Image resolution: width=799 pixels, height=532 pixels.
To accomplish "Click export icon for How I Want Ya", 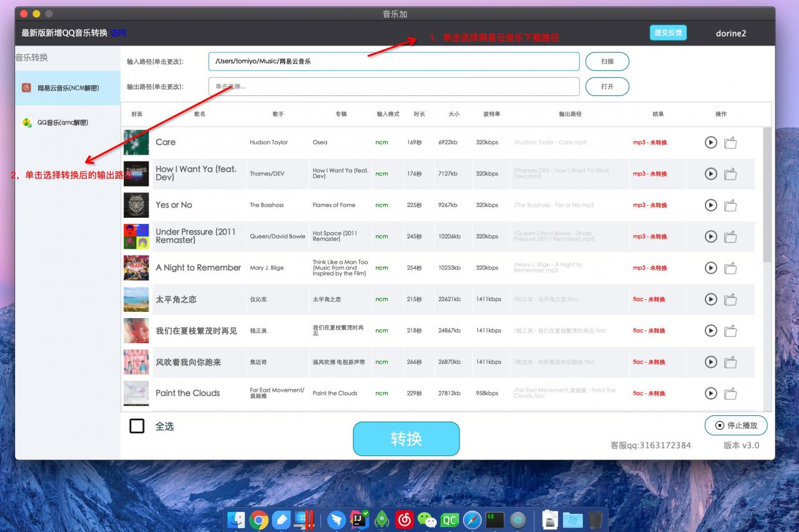I will pos(730,173).
